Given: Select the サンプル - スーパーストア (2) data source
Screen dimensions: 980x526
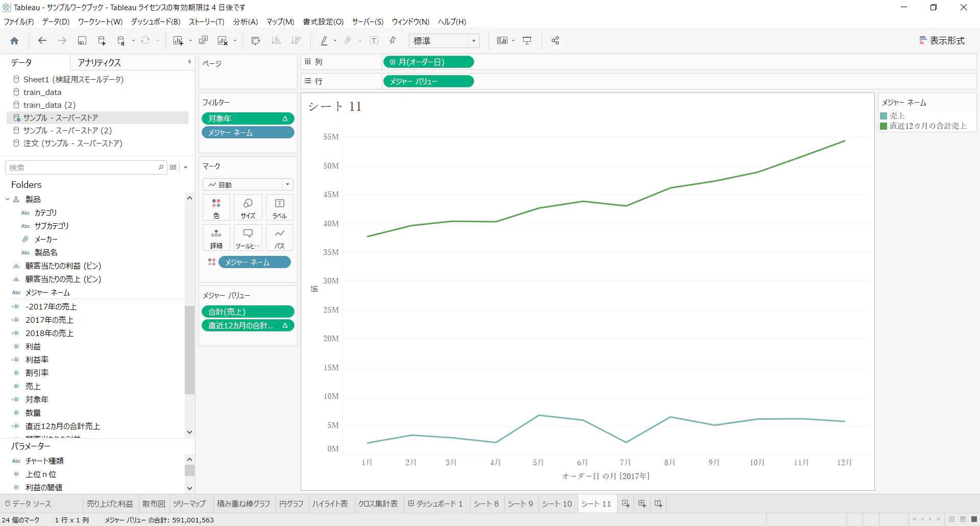Looking at the screenshot, I should tap(67, 130).
